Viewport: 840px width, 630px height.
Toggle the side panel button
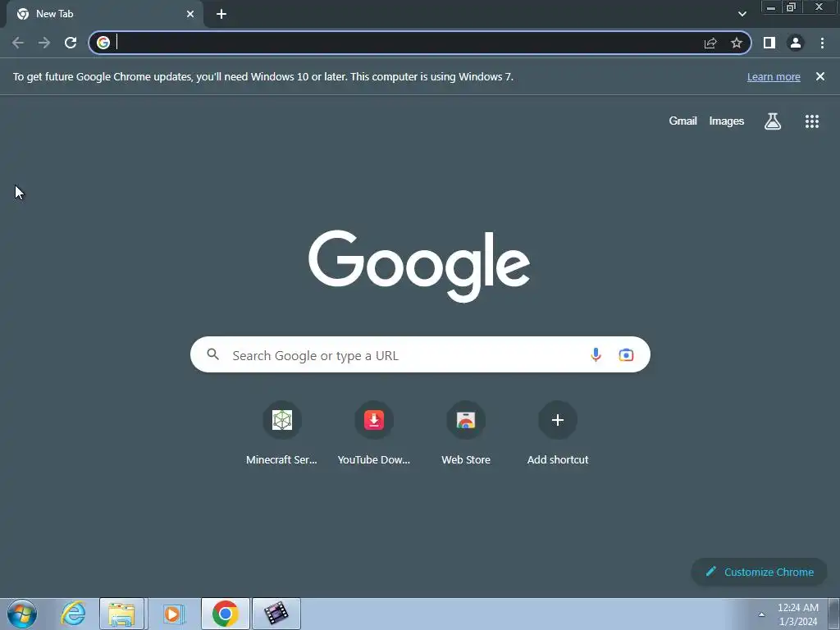tap(769, 43)
